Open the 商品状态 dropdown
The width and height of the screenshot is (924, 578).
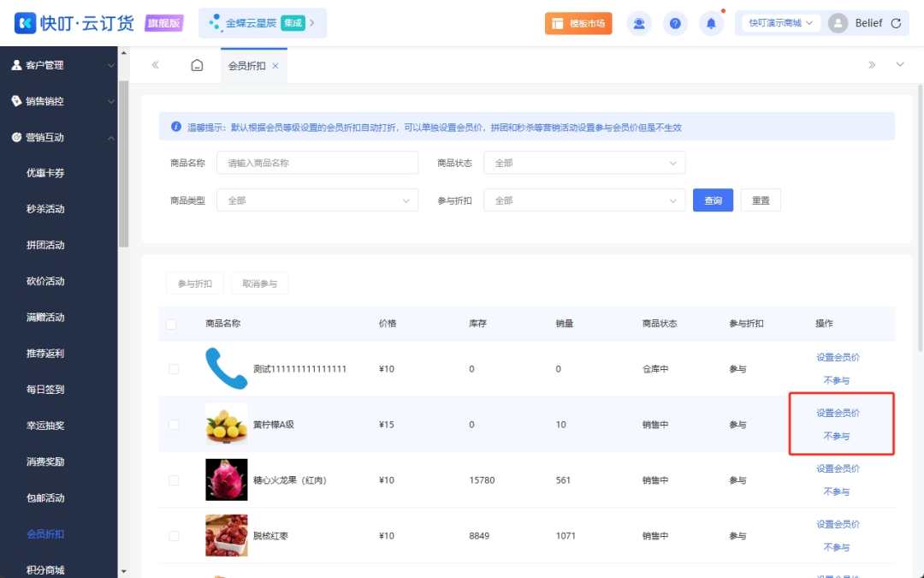pyautogui.click(x=584, y=162)
